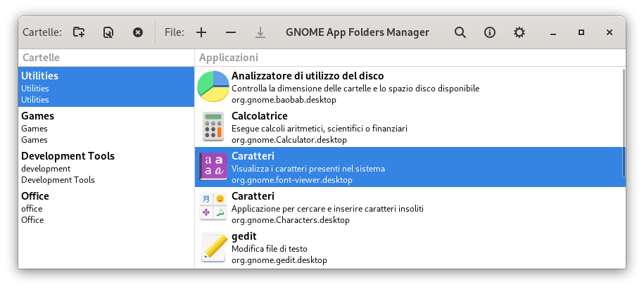Select the gedit application title
The image size is (644, 289).
(244, 236)
